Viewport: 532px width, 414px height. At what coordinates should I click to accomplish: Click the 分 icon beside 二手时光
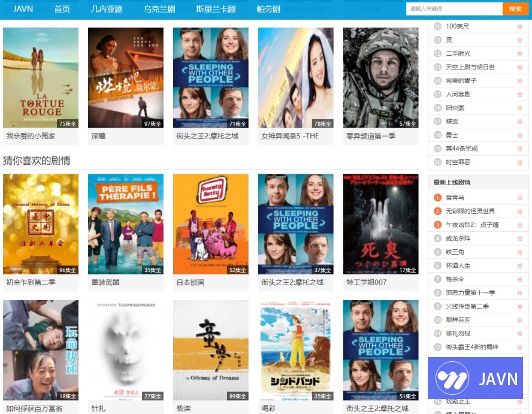coord(519,53)
